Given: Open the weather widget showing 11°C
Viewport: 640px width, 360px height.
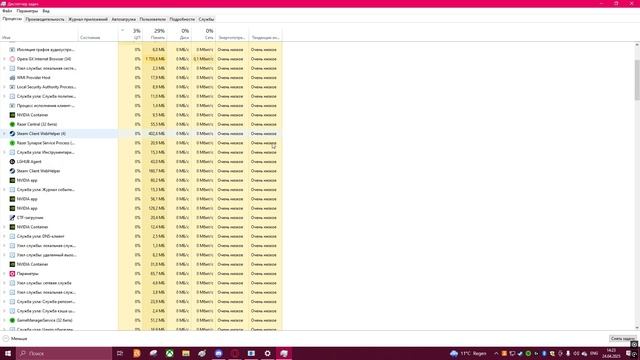Looking at the screenshot, I should pos(468,353).
